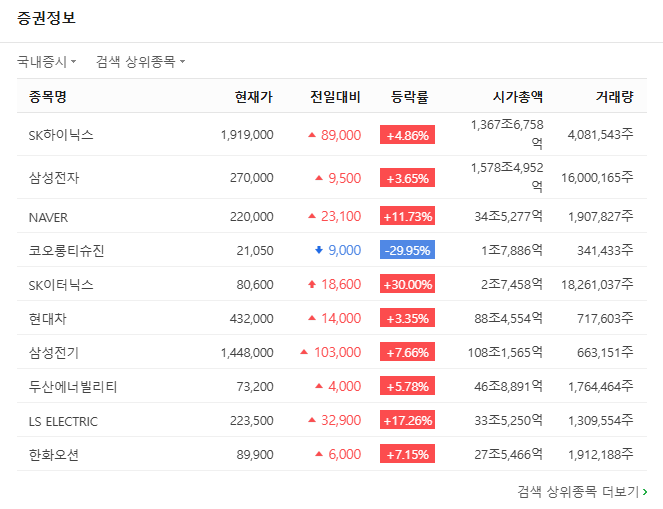Click the red up triangle next to 9,500

click(x=319, y=178)
